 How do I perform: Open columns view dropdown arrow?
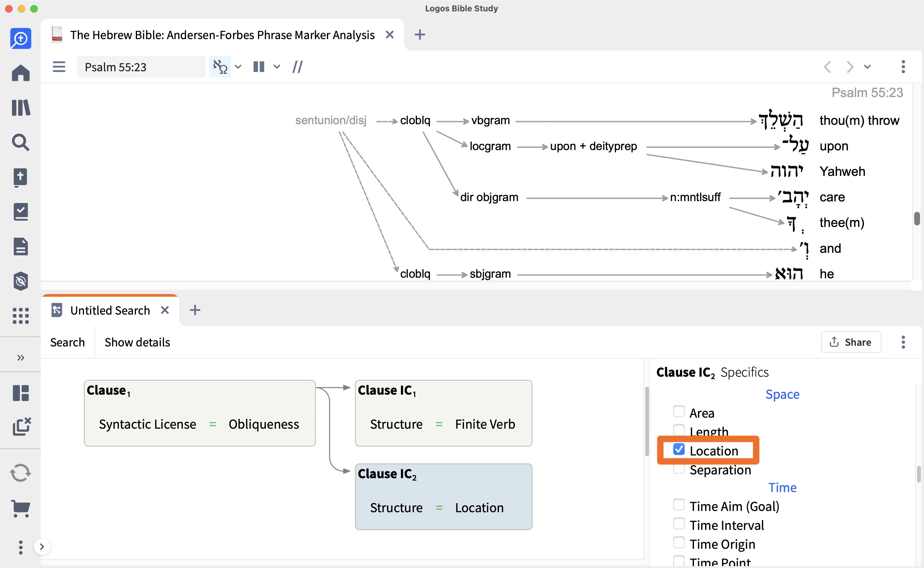(x=277, y=67)
